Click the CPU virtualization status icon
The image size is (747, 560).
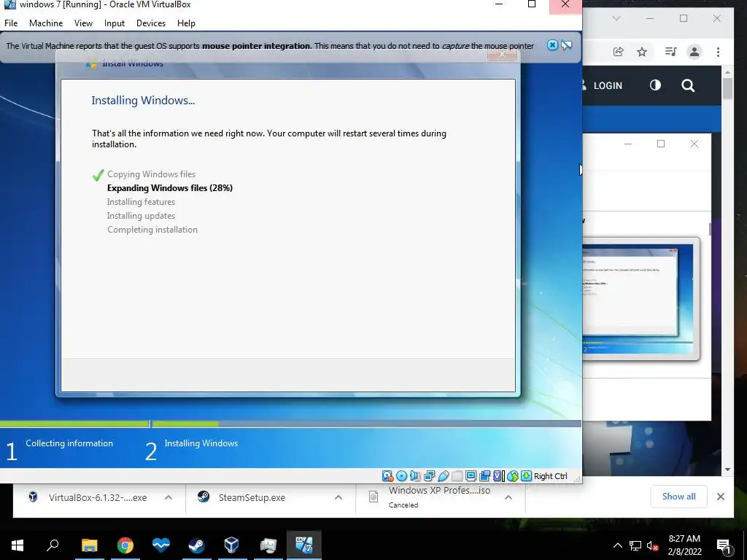point(499,475)
